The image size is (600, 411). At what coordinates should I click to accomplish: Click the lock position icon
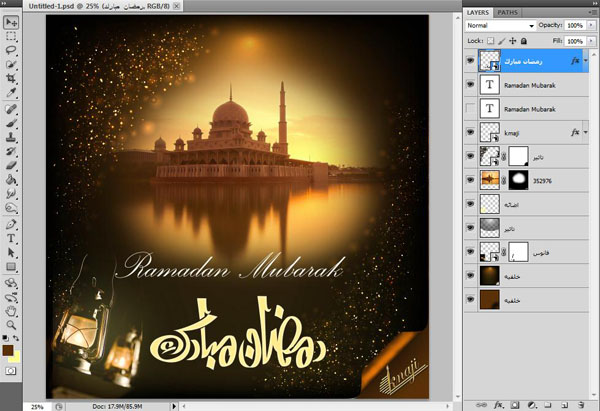513,41
